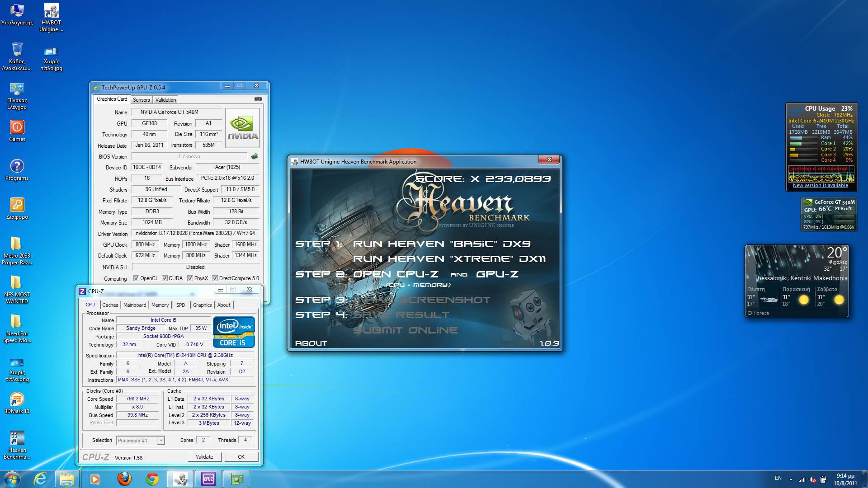The width and height of the screenshot is (868, 488).
Task: Switch to the Validation tab in GPU-Z
Action: coord(165,100)
